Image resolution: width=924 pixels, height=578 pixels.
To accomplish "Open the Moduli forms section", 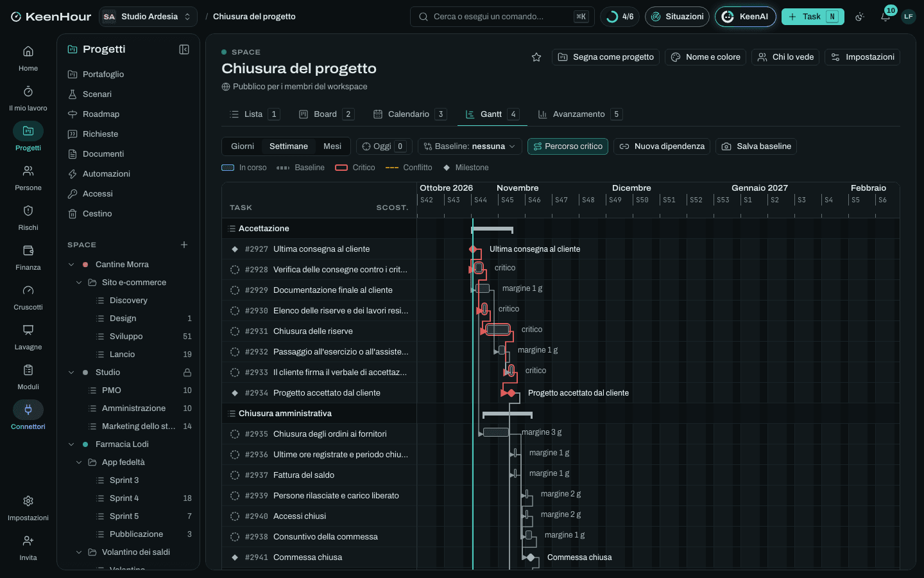I will click(28, 376).
